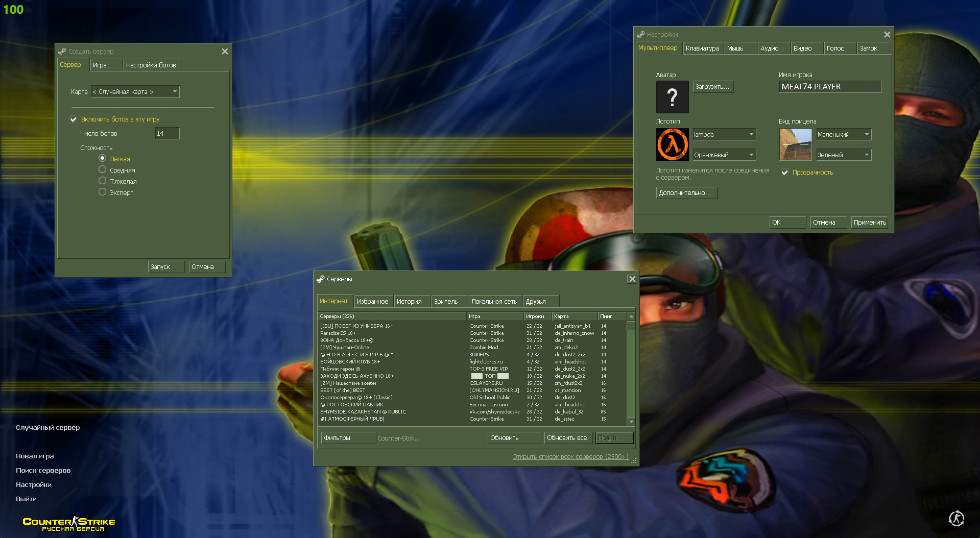The image size is (980, 538).
Task: Close the Настройки window
Action: point(887,35)
